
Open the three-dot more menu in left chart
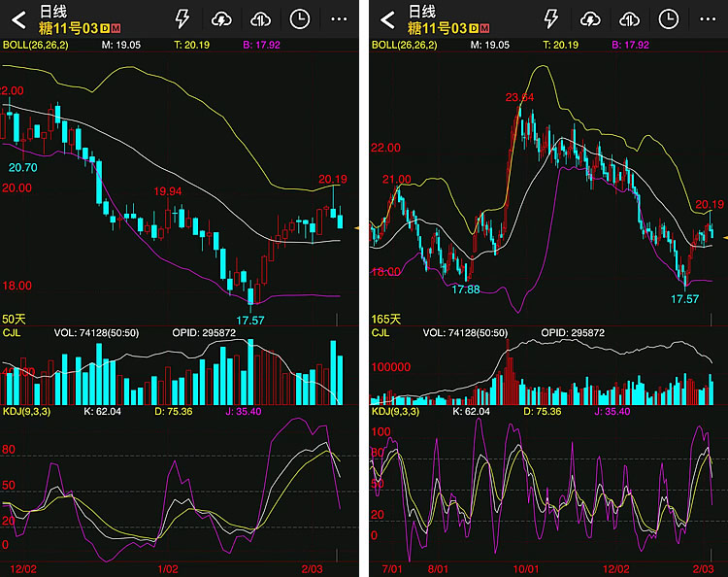[339, 19]
